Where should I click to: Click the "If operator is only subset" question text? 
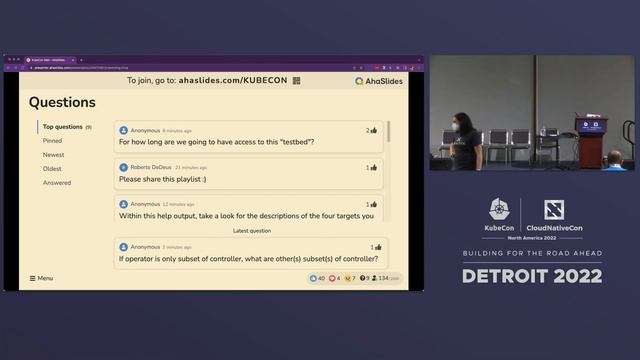[248, 259]
